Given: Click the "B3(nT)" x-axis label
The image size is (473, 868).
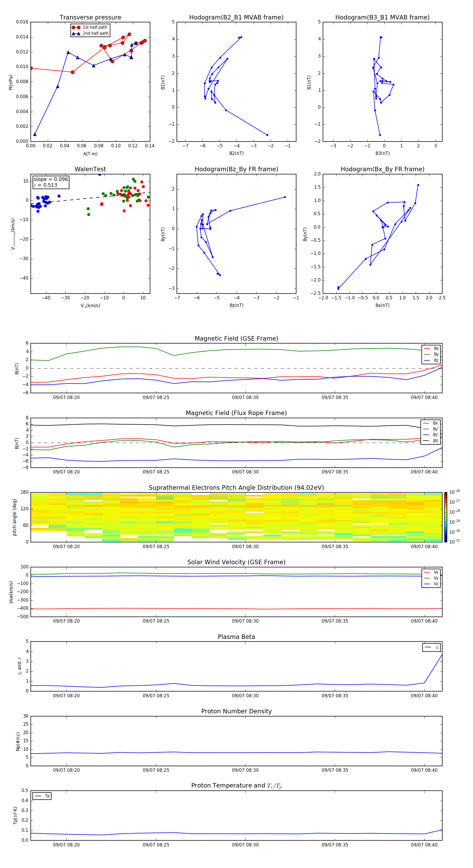Looking at the screenshot, I should pos(382,153).
